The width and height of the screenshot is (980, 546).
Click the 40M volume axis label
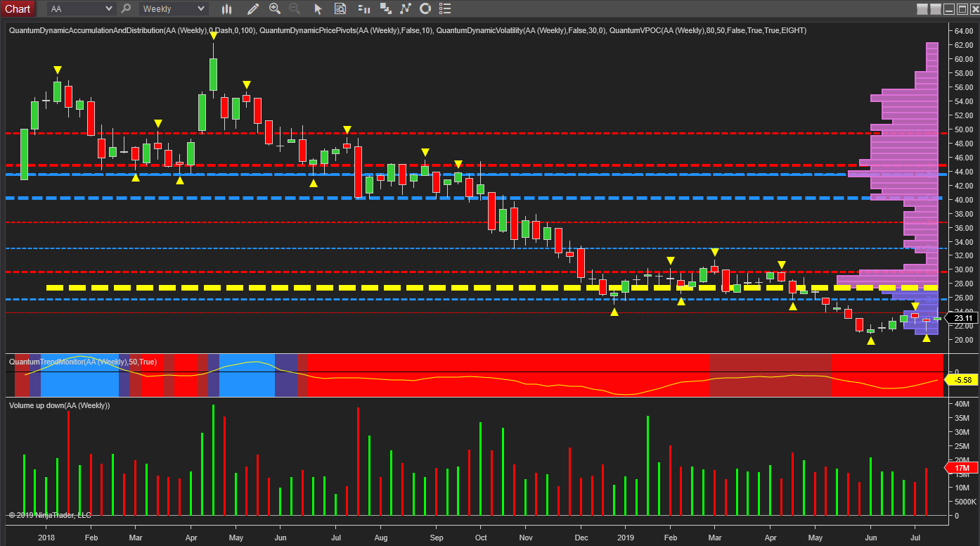click(x=962, y=404)
